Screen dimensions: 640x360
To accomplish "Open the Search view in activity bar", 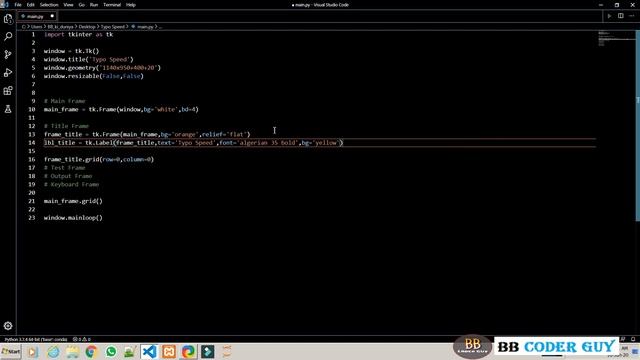I will click(8, 37).
